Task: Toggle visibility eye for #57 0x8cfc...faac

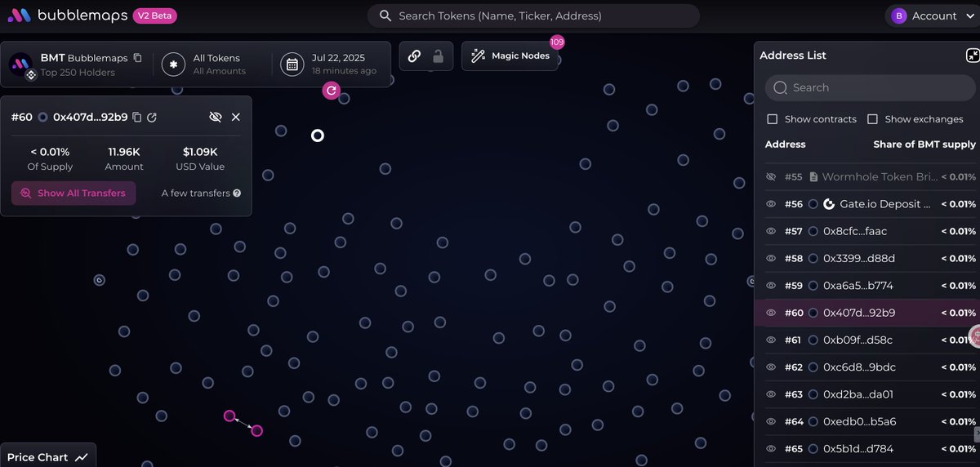Action: coord(771,231)
